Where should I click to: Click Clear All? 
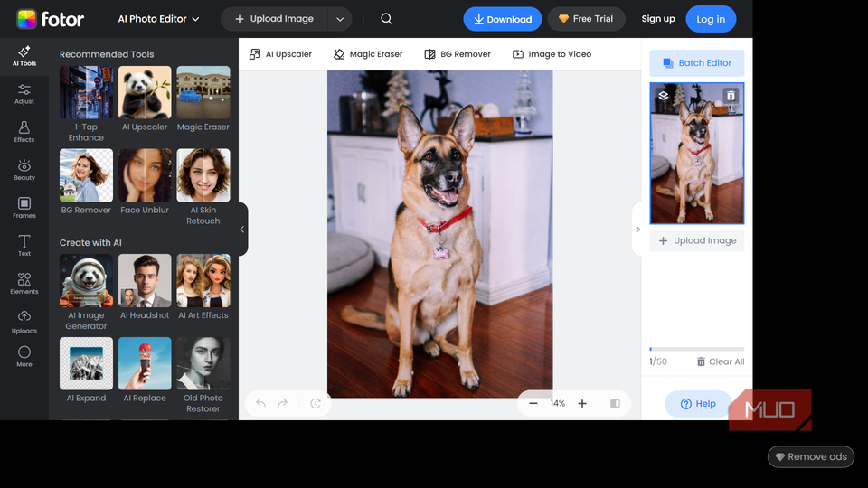(x=721, y=361)
